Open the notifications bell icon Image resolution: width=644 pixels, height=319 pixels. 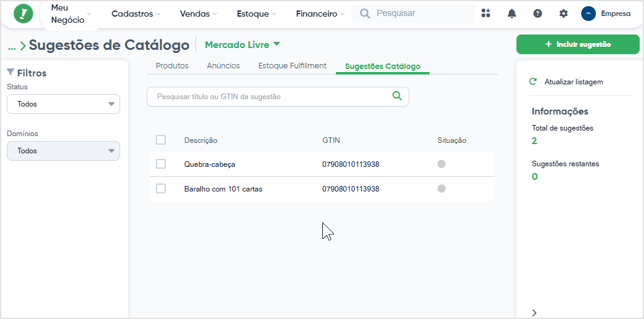[512, 14]
